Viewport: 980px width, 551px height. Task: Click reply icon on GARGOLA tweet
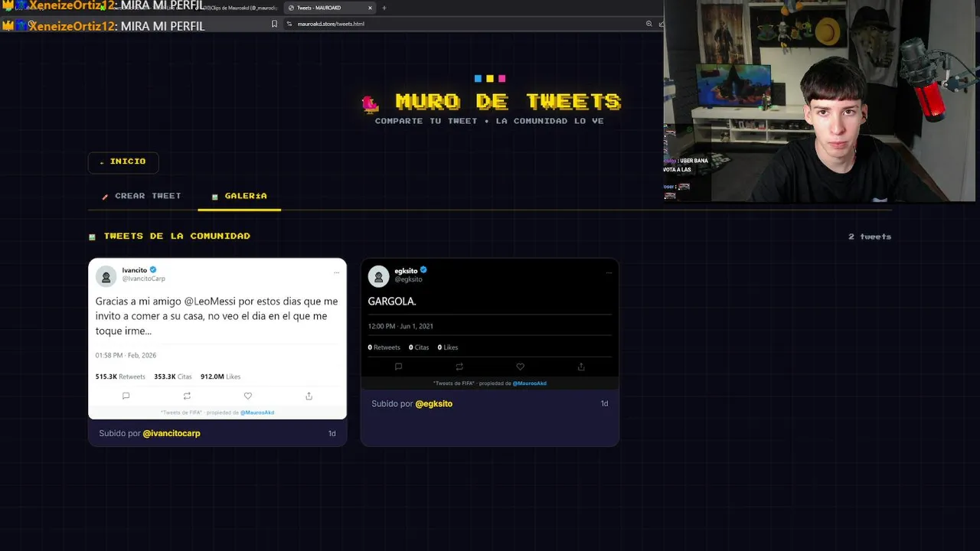[398, 367]
